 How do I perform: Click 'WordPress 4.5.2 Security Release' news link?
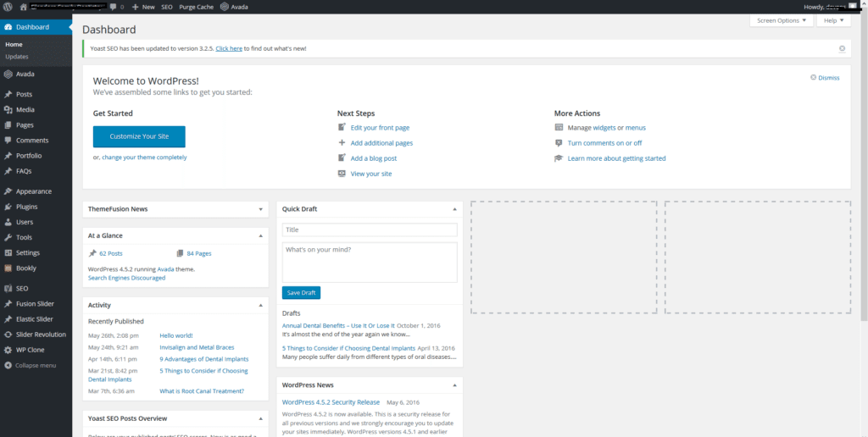[331, 403]
